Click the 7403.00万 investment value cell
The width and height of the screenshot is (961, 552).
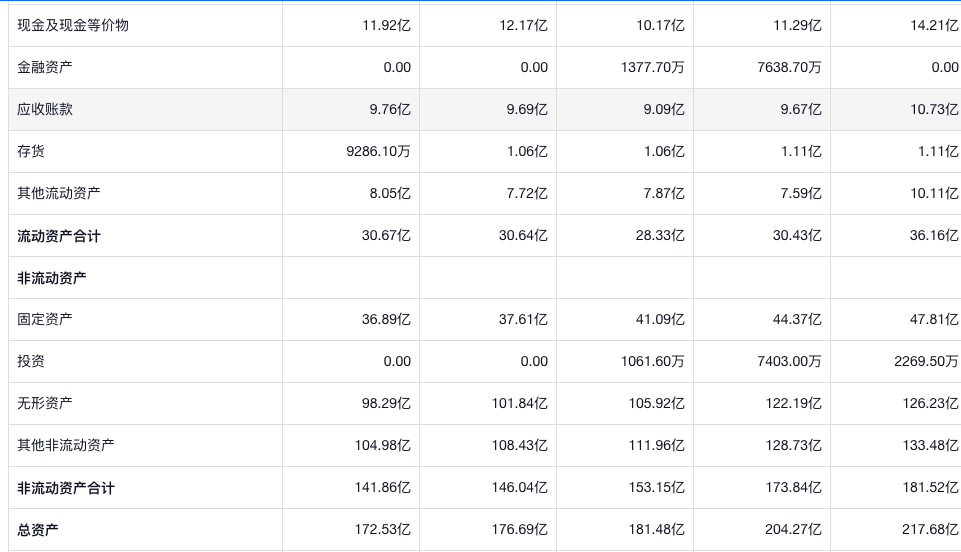pyautogui.click(x=789, y=361)
